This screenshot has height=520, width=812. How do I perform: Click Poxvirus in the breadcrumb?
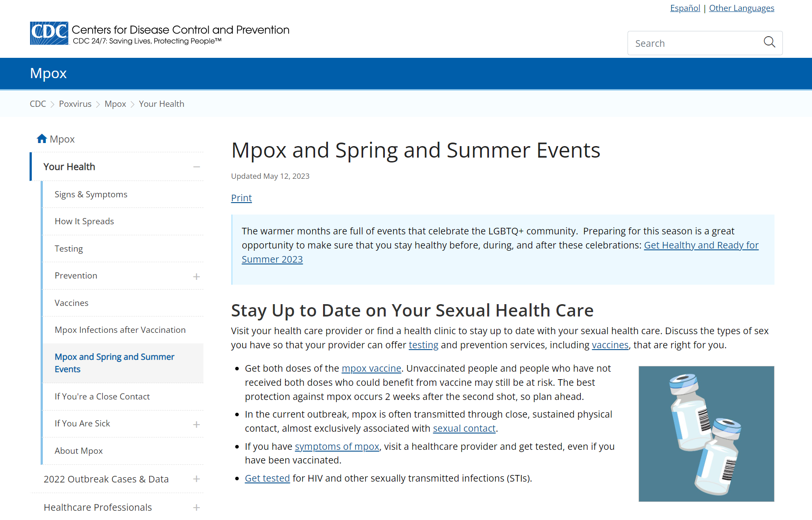[75, 104]
